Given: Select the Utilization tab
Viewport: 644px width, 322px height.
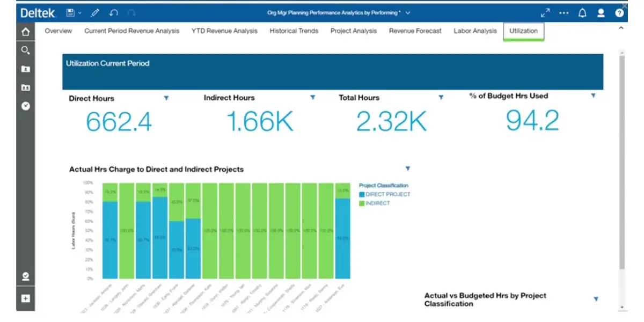Looking at the screenshot, I should [x=524, y=31].
